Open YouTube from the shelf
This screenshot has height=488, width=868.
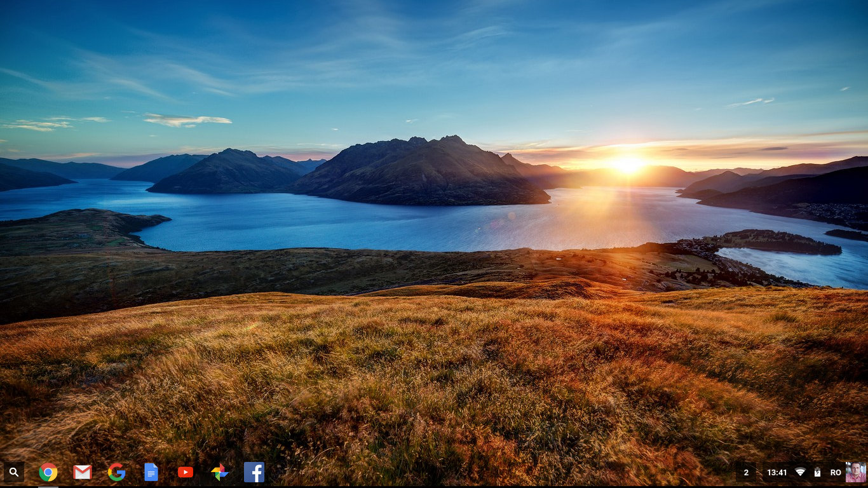pos(186,472)
